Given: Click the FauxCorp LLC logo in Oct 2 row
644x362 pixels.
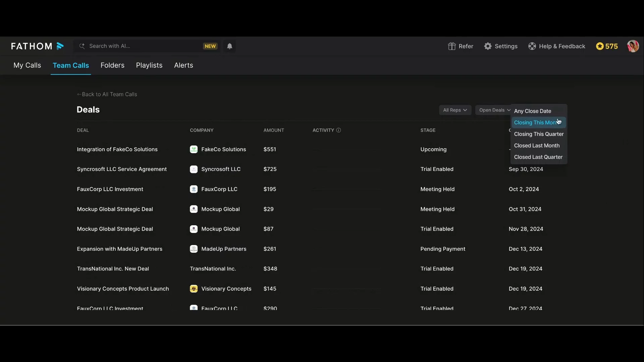Looking at the screenshot, I should [194, 189].
